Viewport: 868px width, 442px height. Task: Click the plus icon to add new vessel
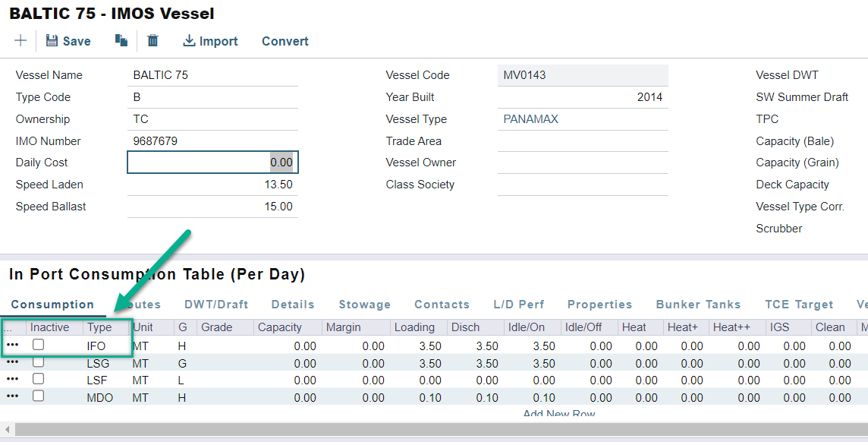[x=20, y=41]
